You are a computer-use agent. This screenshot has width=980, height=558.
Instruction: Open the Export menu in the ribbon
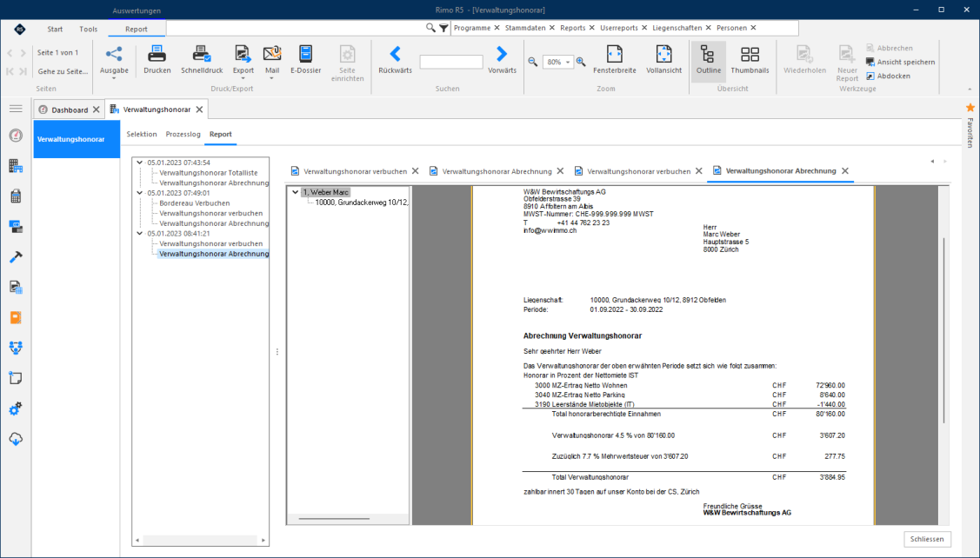point(243,61)
